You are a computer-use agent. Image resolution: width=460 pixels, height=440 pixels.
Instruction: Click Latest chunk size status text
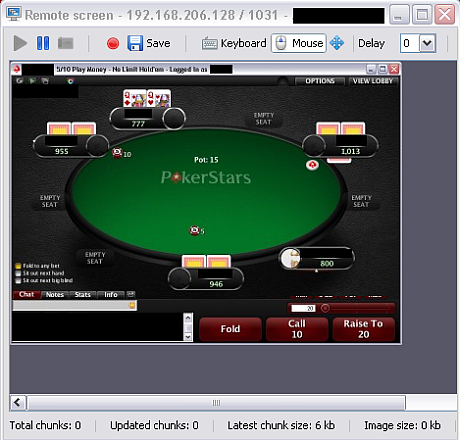tap(281, 425)
